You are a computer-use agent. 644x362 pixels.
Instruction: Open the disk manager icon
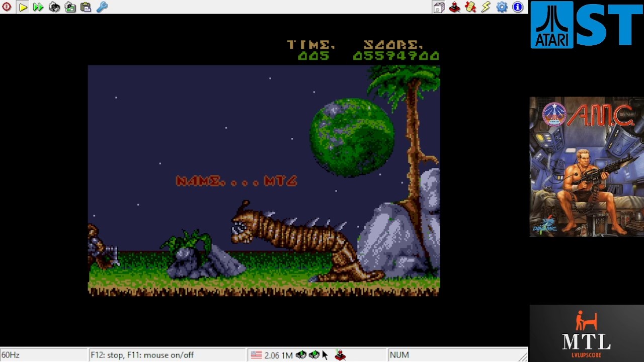click(x=439, y=7)
